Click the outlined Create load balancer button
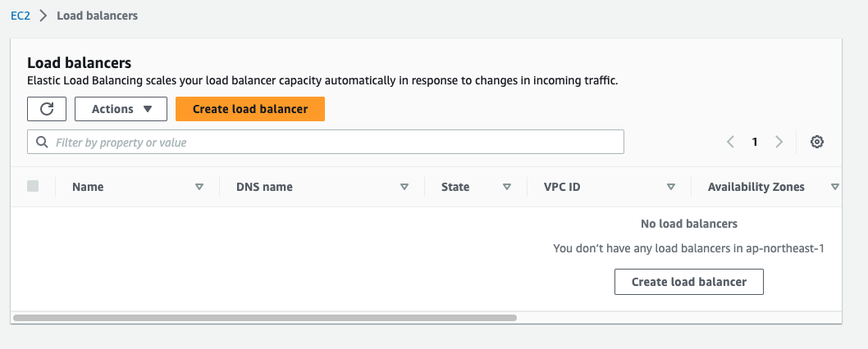This screenshot has width=868, height=349. 688,282
